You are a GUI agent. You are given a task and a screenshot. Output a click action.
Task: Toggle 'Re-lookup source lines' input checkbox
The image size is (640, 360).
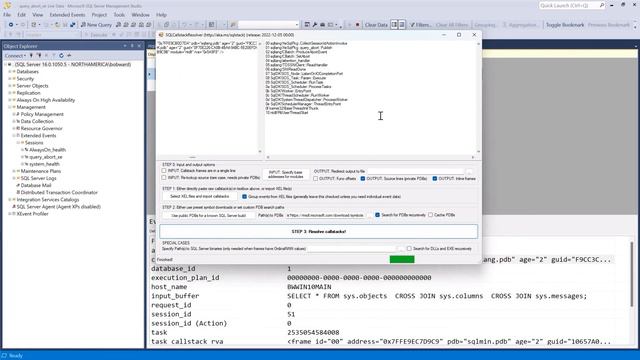[x=164, y=178]
